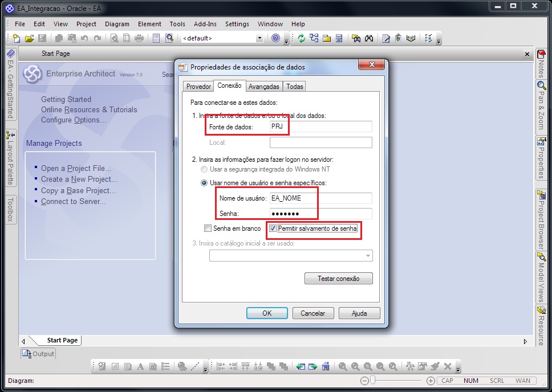Open the Project Browser side panel
This screenshot has width=552, height=392.
(x=541, y=219)
